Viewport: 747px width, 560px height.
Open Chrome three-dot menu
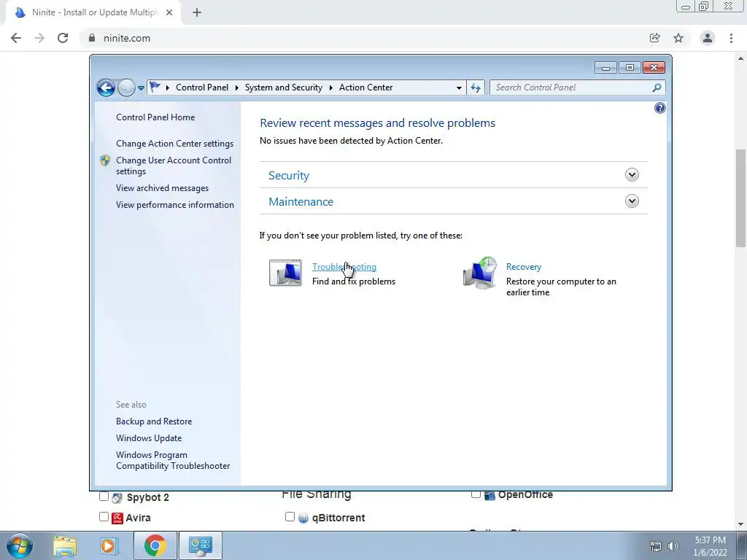pyautogui.click(x=731, y=38)
